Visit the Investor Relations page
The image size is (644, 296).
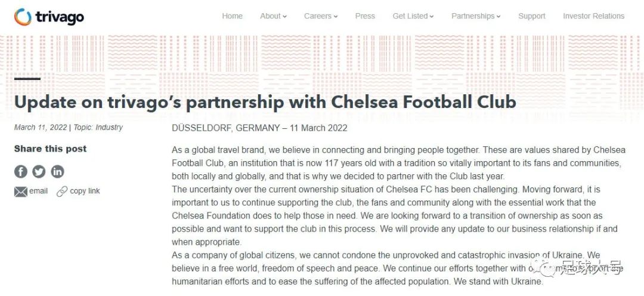click(593, 16)
